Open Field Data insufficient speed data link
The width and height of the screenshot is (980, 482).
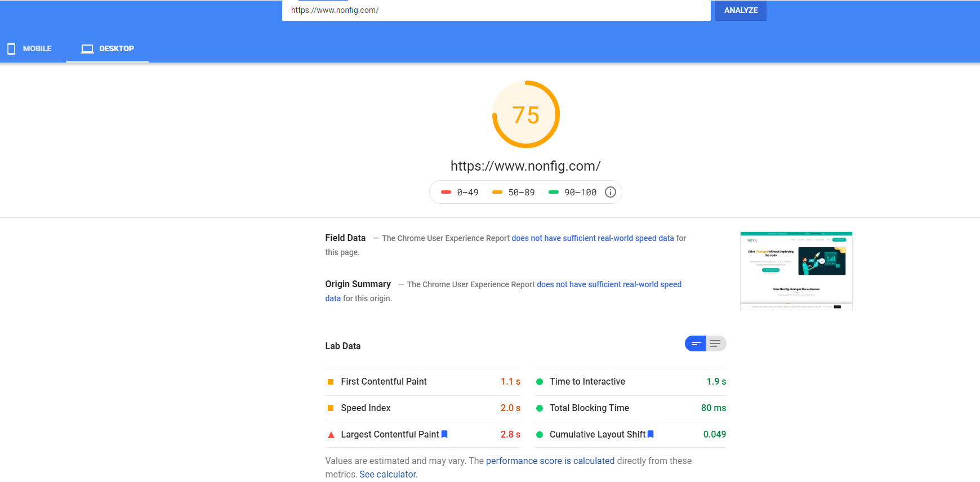tap(593, 238)
